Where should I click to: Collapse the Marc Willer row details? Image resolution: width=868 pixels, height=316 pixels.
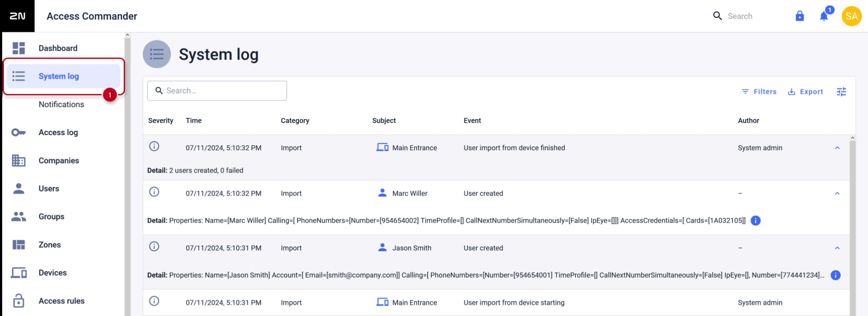837,193
